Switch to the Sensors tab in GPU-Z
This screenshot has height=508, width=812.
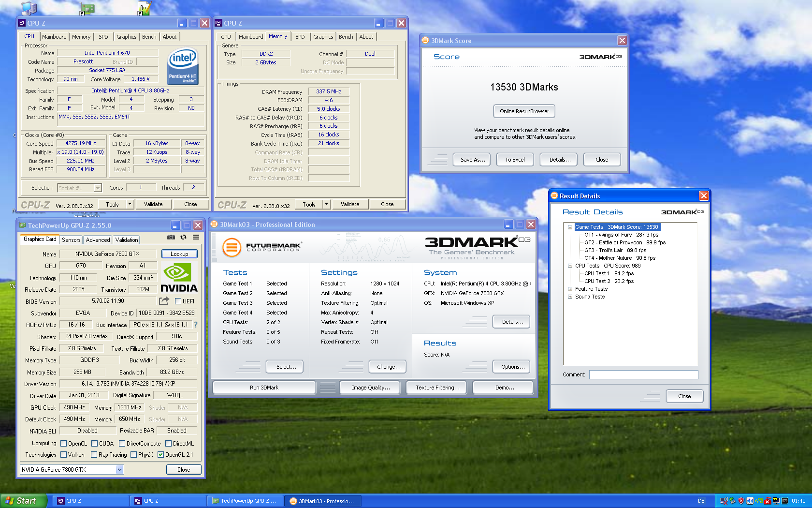71,239
